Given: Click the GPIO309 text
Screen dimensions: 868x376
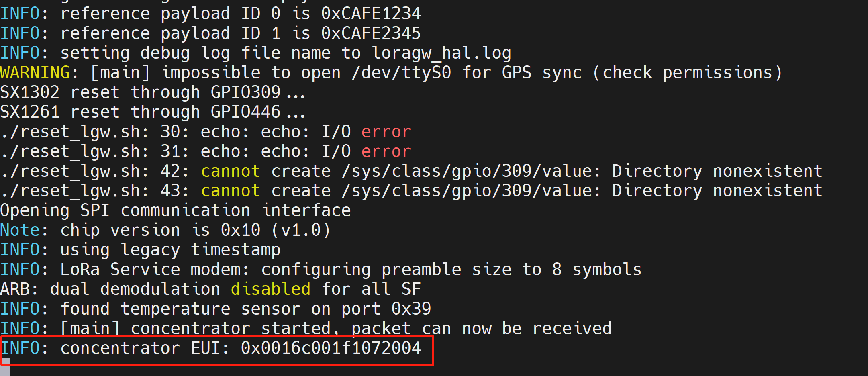Looking at the screenshot, I should pyautogui.click(x=246, y=92).
